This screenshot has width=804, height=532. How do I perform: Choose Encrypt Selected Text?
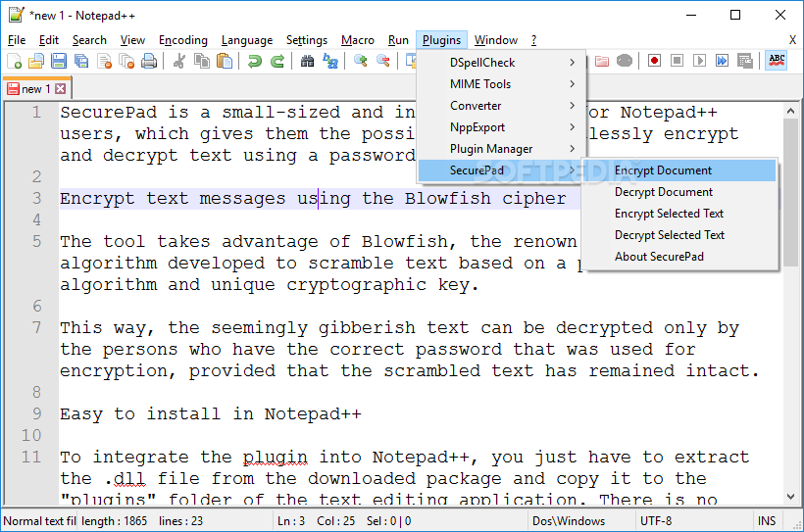tap(679, 214)
